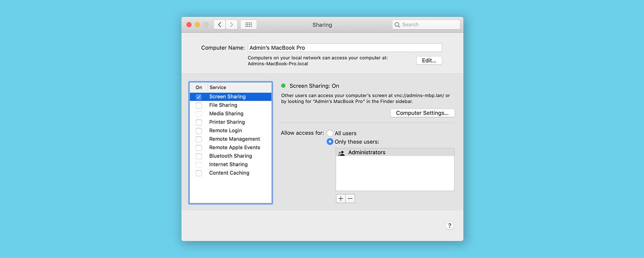The image size is (644, 258).
Task: Select Remote Management service row
Action: 231,139
